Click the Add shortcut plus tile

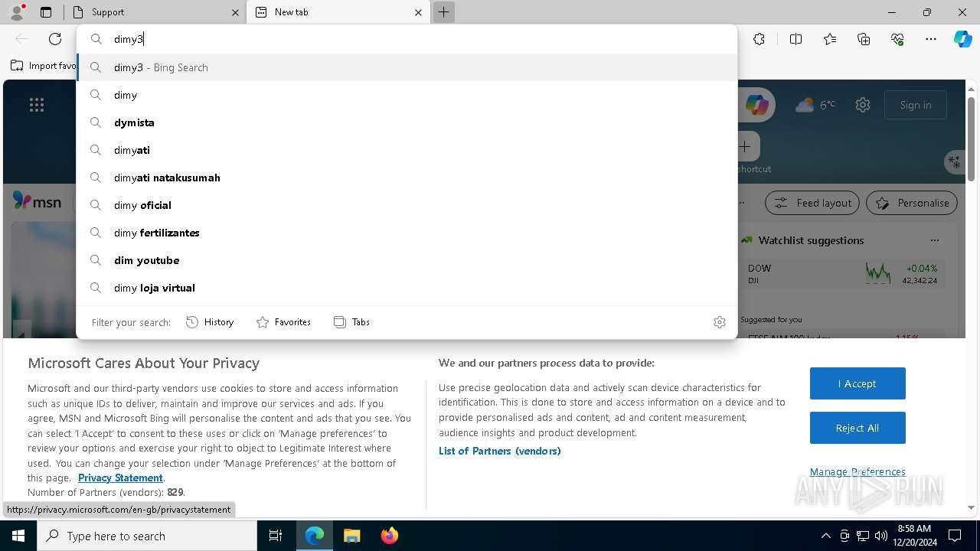click(745, 146)
